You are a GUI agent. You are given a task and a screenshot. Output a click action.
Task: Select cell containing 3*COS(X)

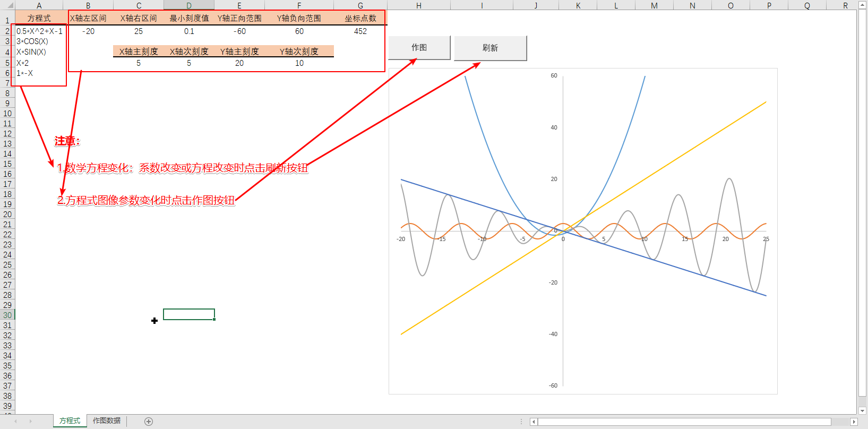pyautogui.click(x=39, y=41)
